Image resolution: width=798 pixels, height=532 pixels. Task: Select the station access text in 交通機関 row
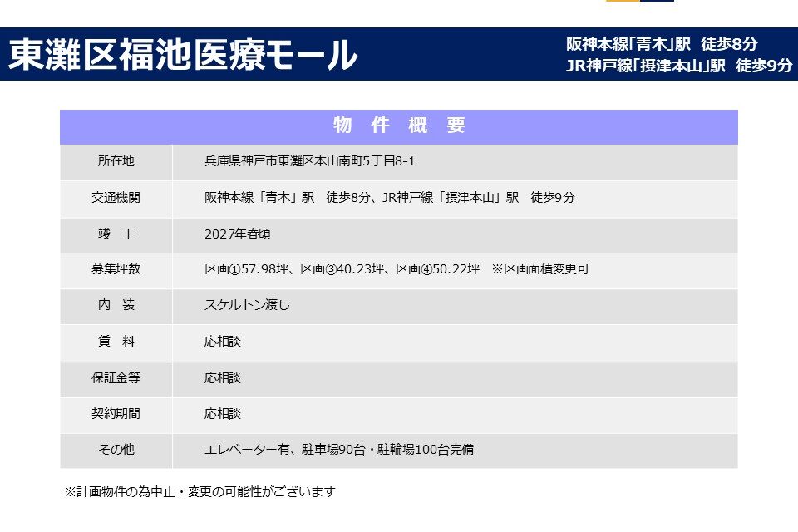389,198
